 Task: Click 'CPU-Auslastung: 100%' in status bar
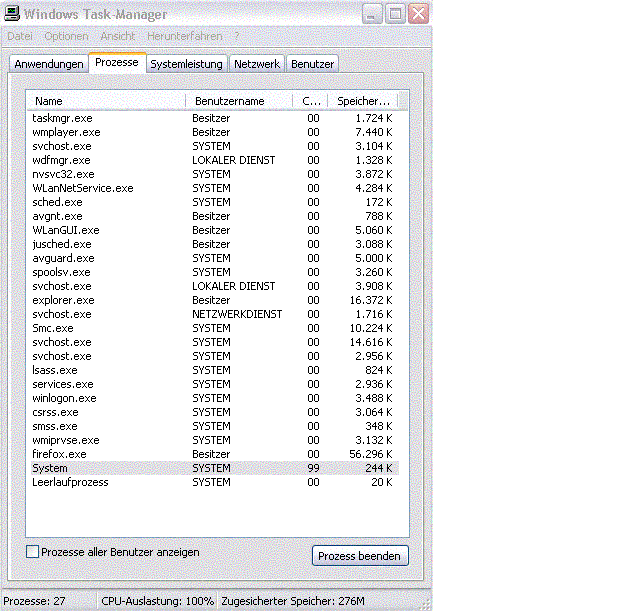(x=158, y=601)
